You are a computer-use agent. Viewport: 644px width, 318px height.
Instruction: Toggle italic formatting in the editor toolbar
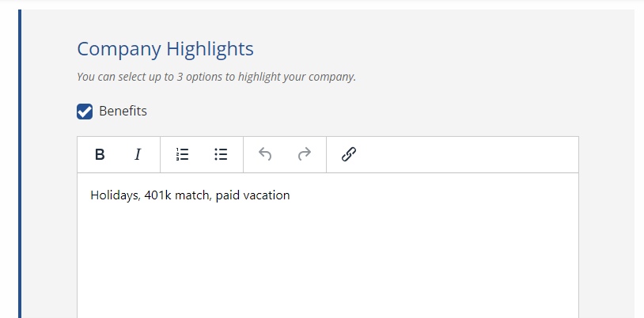point(138,154)
